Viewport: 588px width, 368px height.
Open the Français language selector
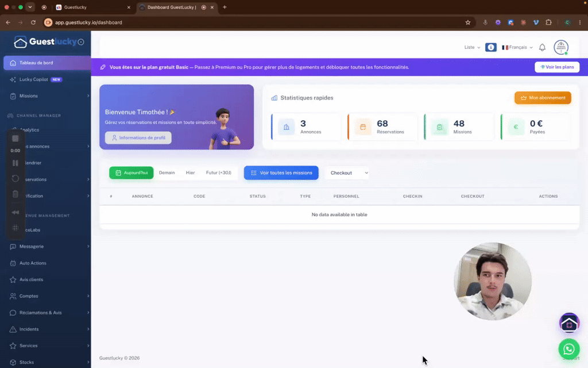click(x=517, y=47)
